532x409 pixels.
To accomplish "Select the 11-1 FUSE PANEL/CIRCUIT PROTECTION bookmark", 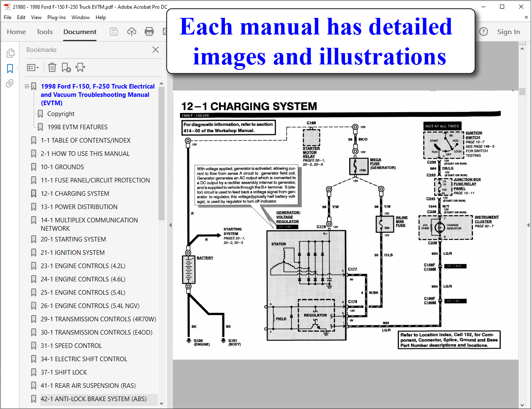I will [x=95, y=180].
